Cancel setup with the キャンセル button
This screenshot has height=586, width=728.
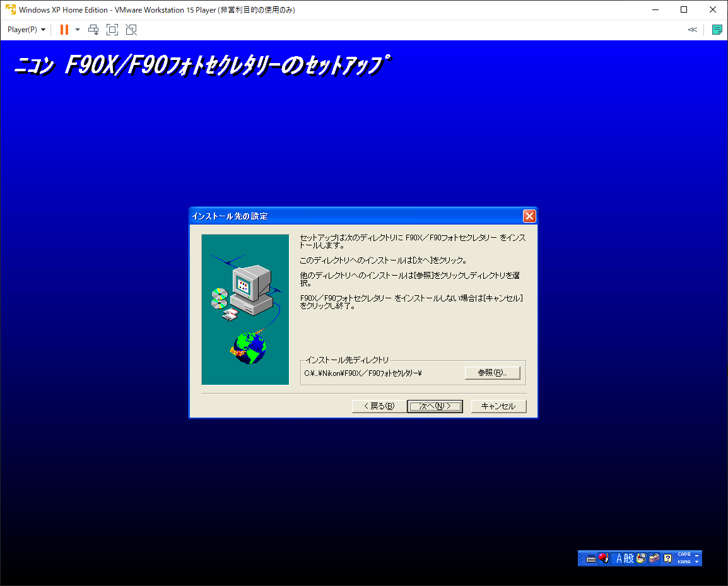point(498,406)
